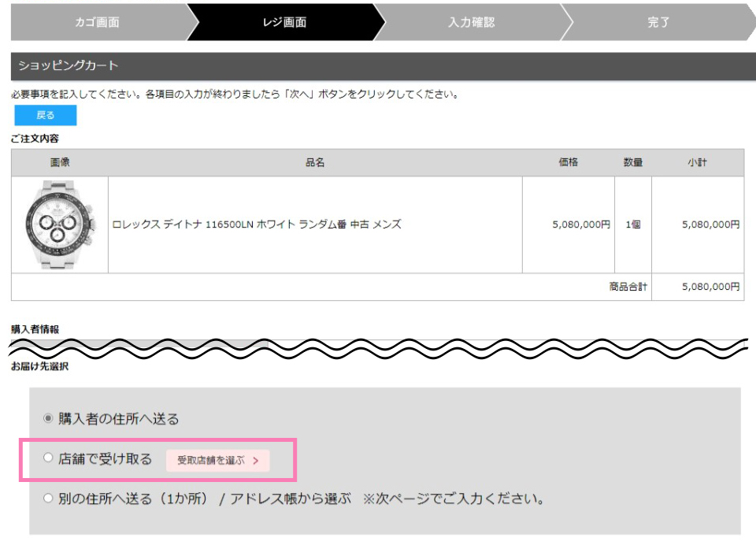Screen dimensions: 756x545
Task: Open 受取店舗を選ぶ store picker
Action: click(218, 460)
